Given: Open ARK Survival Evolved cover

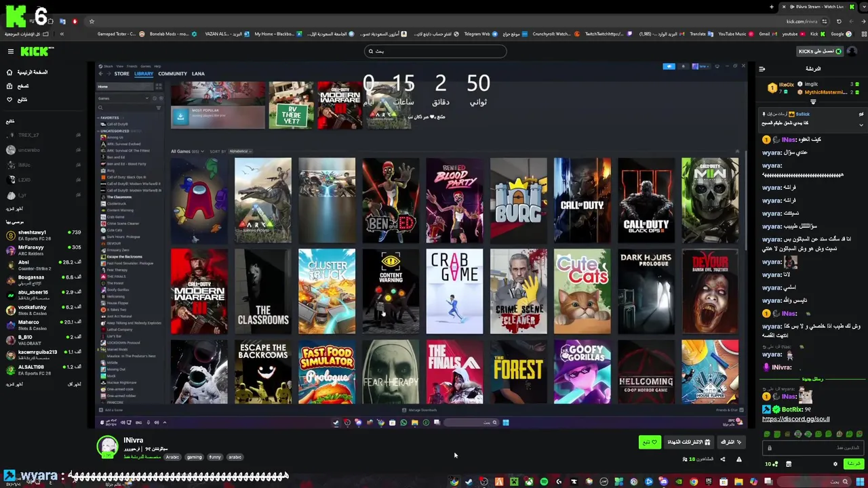Looking at the screenshot, I should [x=263, y=201].
